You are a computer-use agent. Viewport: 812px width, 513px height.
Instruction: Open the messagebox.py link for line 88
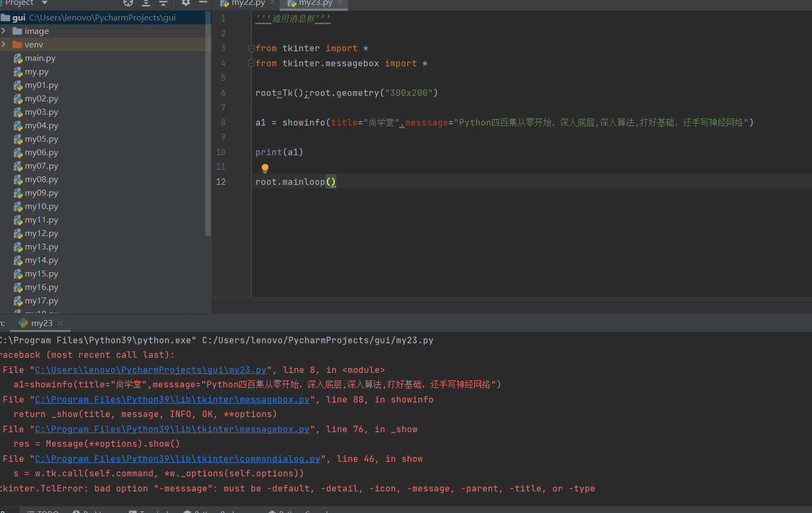pos(172,399)
